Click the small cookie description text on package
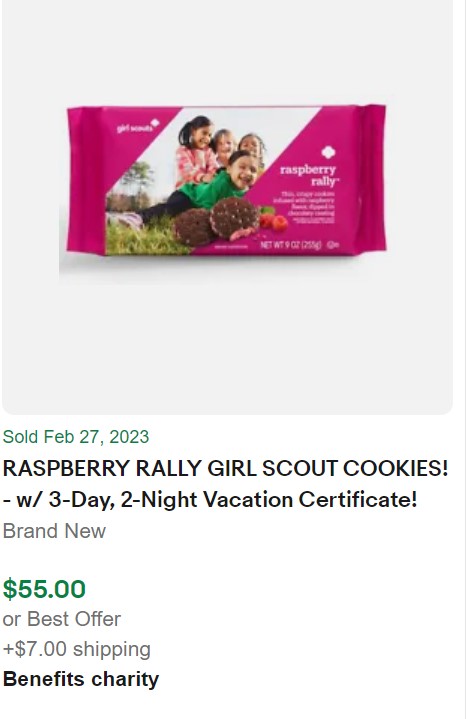This screenshot has width=466, height=719. tap(305, 207)
